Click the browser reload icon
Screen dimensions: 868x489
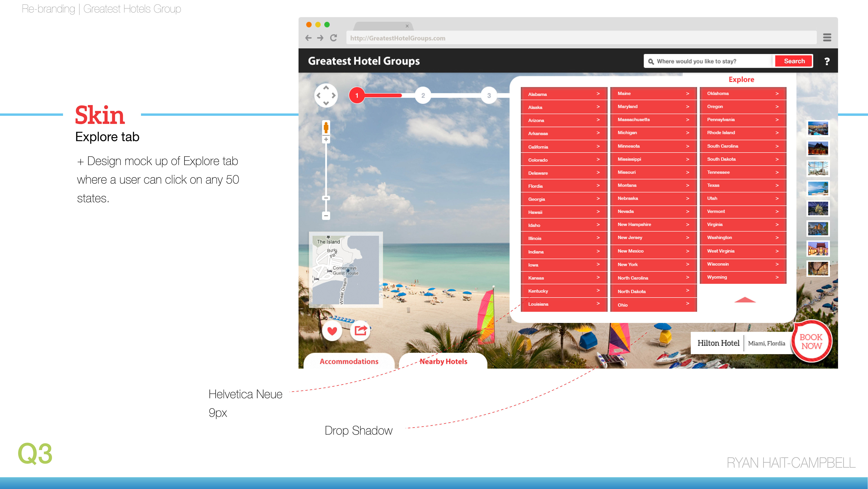click(x=333, y=38)
